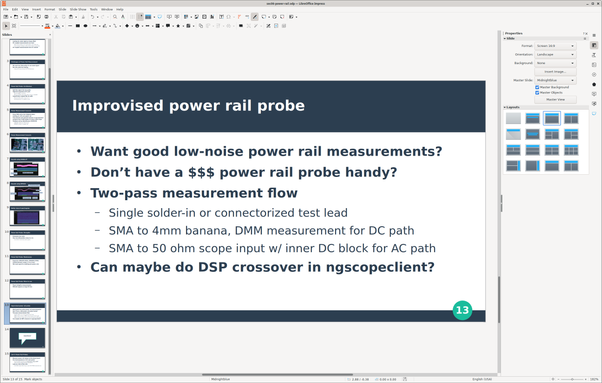Click the Callout shapes icon
602x383 pixels.
point(168,26)
